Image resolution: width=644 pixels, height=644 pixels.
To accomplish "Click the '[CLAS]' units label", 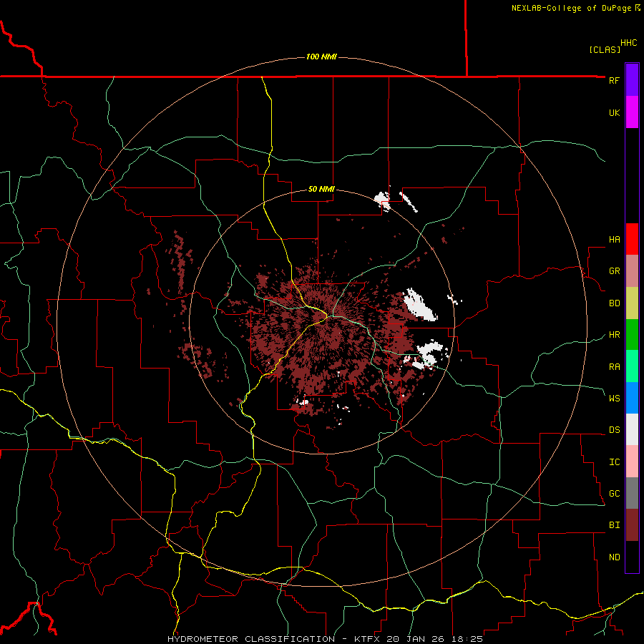I will tap(605, 49).
